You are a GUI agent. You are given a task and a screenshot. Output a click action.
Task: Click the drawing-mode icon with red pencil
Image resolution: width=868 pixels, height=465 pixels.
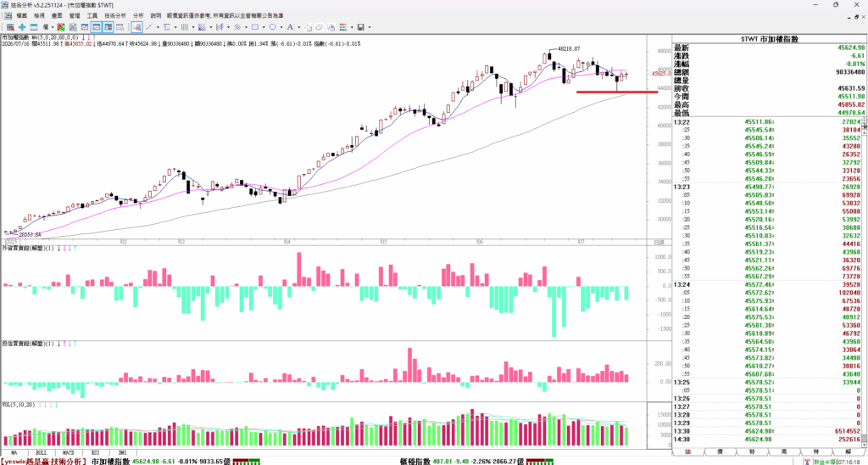(136, 26)
